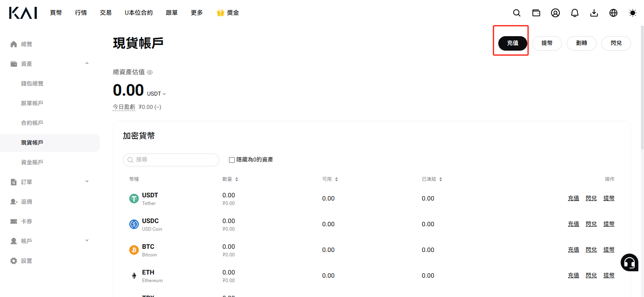Open the 更多 top menu

(197, 13)
